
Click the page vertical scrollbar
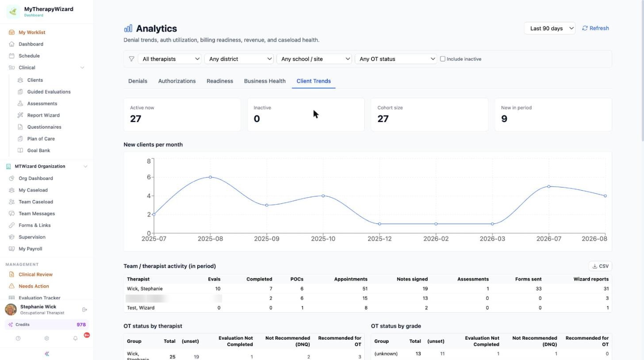pyautogui.click(x=642, y=71)
